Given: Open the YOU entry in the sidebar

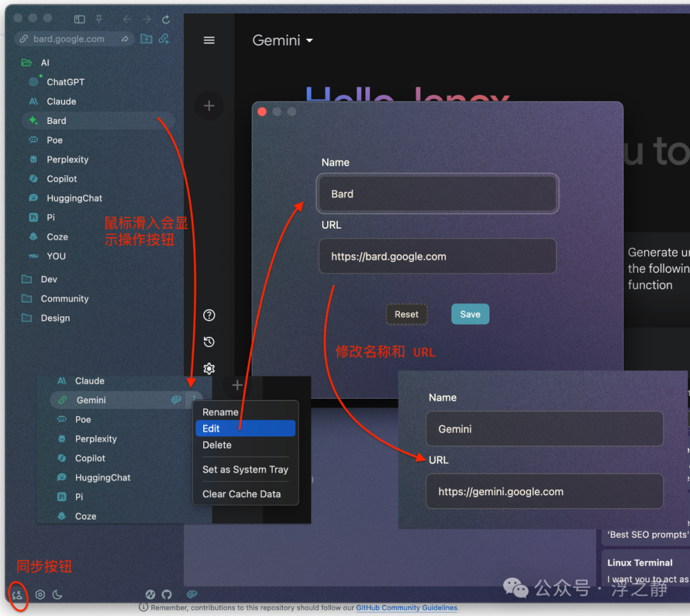Looking at the screenshot, I should [56, 256].
